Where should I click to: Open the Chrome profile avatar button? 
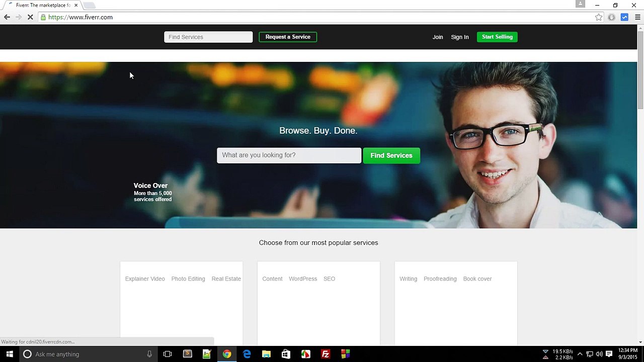click(580, 4)
